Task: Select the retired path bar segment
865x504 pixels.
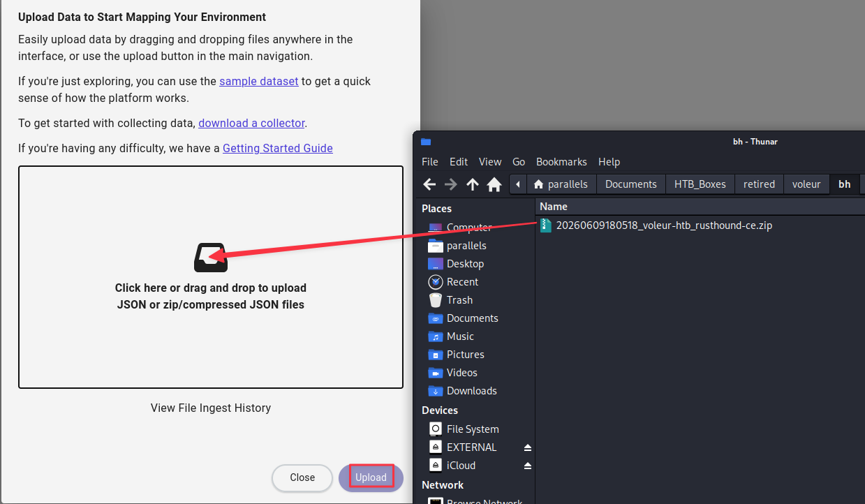Action: (x=759, y=184)
